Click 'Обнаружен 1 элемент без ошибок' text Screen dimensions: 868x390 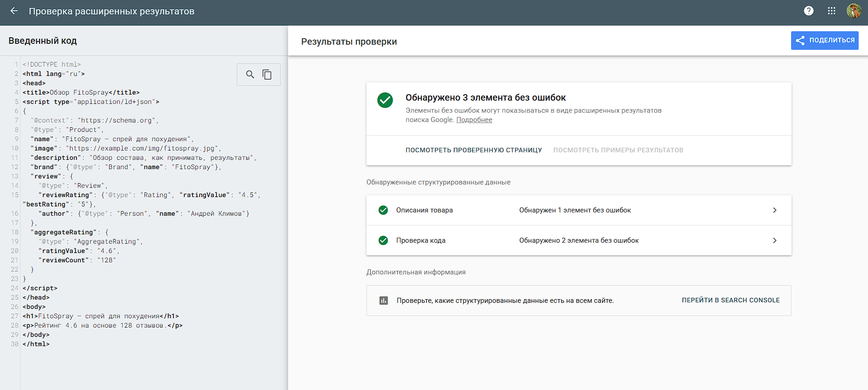[575, 210]
